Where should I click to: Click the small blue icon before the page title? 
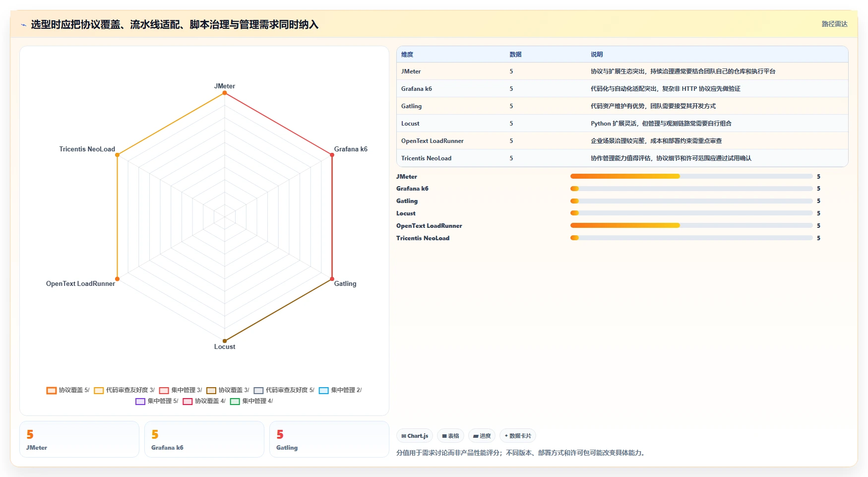[23, 25]
